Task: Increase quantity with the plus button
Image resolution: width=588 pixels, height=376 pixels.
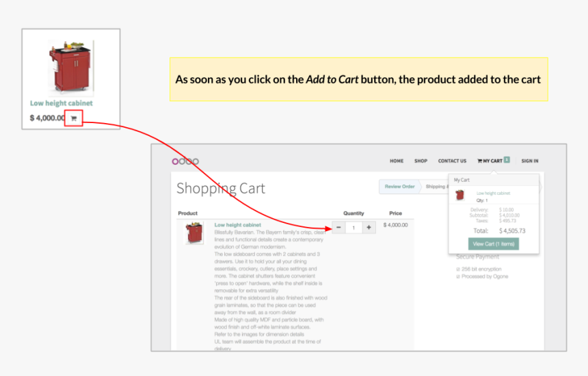Action: (369, 227)
